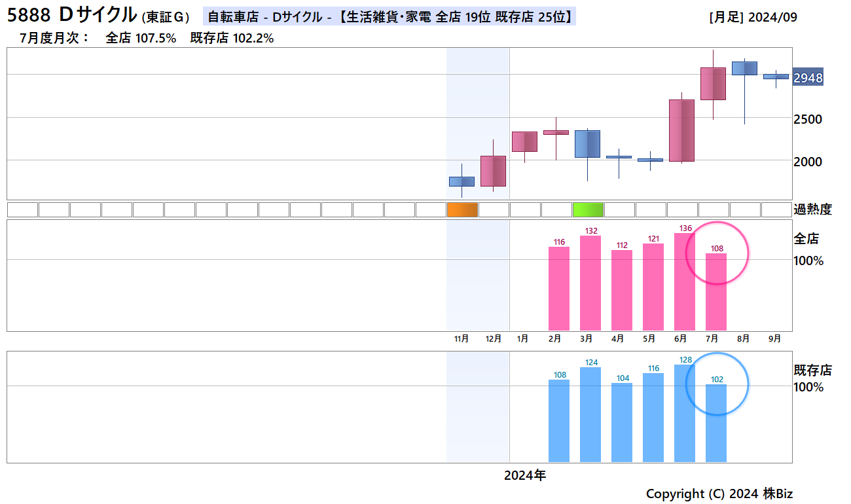Click the blue March candlestick
Screen dimensions: 851x504
(x=587, y=144)
